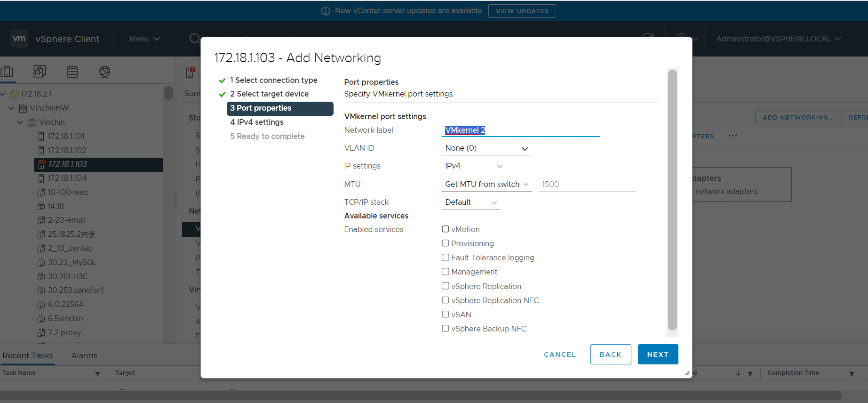The width and height of the screenshot is (868, 403).
Task: Go to step 1 Select connection type
Action: tap(273, 81)
